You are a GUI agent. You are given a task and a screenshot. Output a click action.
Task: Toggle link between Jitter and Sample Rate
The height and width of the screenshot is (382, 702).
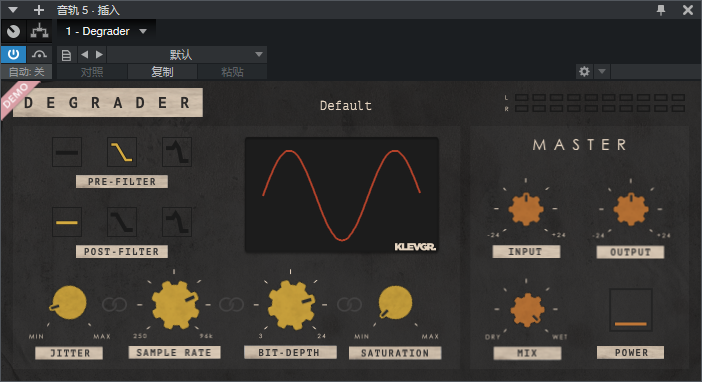point(115,305)
